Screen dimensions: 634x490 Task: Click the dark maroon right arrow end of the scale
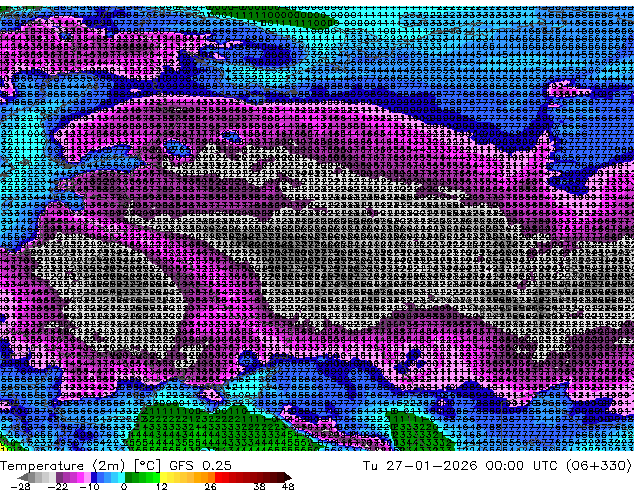288,477
